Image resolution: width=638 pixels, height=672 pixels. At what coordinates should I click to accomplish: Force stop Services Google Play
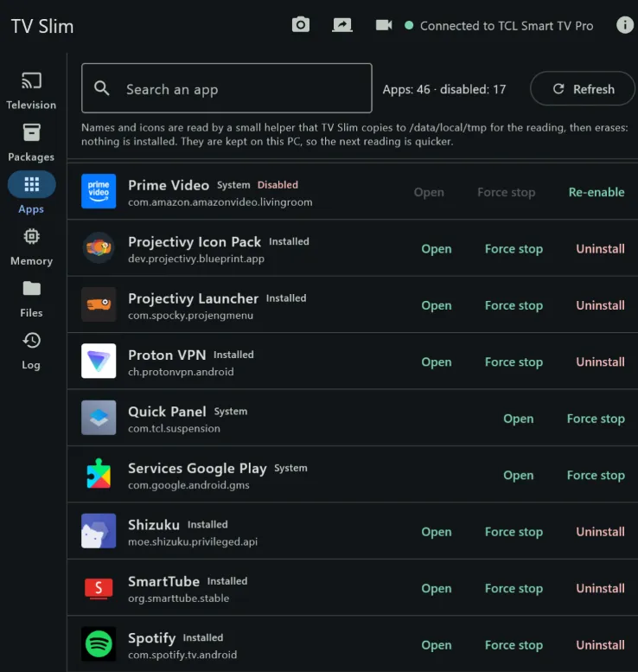[x=596, y=476]
